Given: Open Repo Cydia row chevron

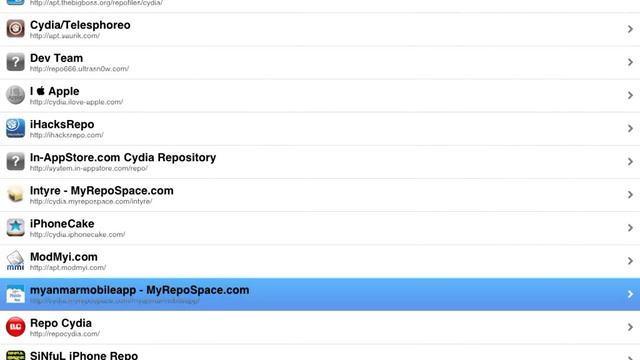Looking at the screenshot, I should (630, 327).
